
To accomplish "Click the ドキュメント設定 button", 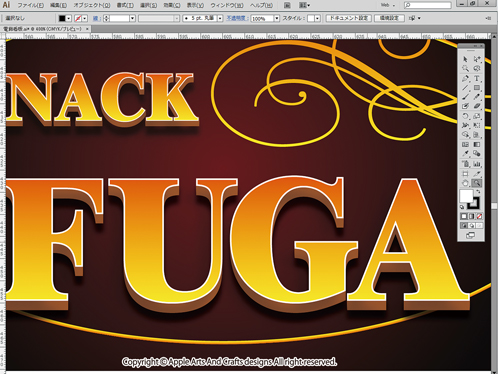I will click(349, 18).
